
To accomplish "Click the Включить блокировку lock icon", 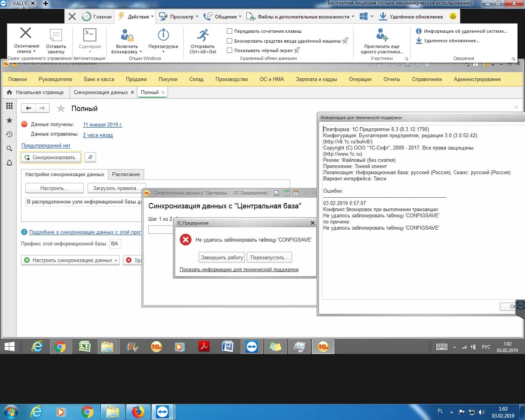I will point(127,35).
